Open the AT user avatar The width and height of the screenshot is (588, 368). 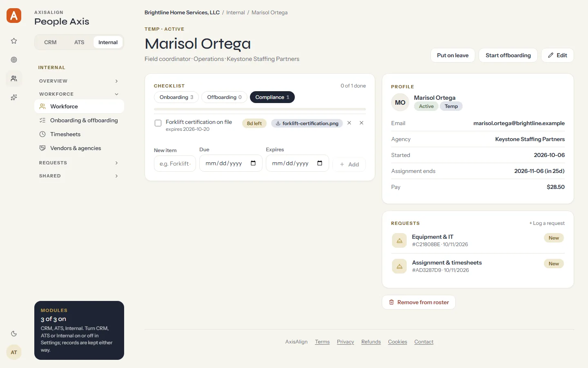pyautogui.click(x=14, y=352)
